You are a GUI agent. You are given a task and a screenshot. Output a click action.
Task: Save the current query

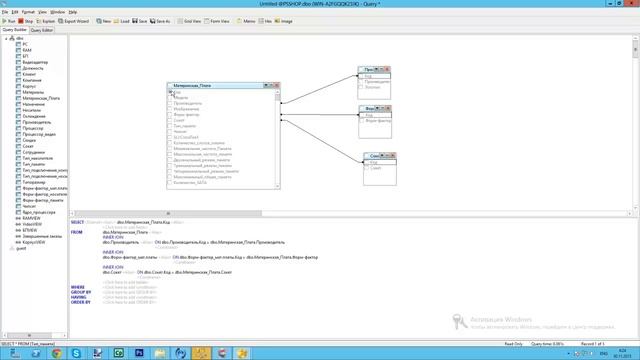(x=139, y=21)
